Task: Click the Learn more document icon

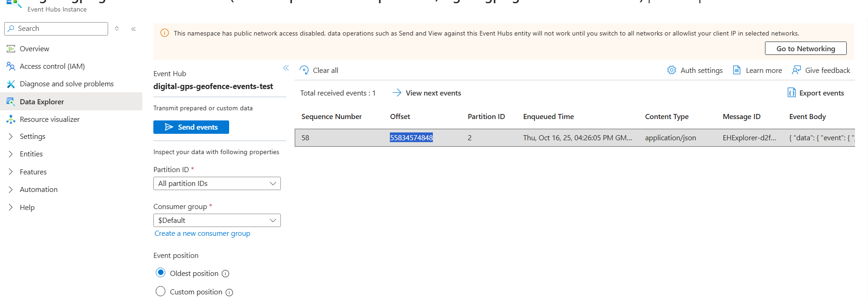Action: click(737, 70)
